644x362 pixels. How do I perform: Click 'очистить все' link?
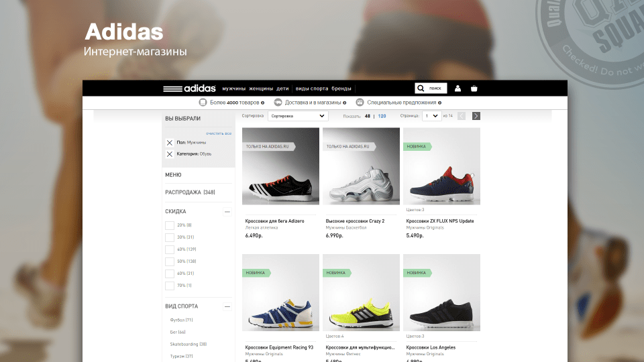pos(219,133)
